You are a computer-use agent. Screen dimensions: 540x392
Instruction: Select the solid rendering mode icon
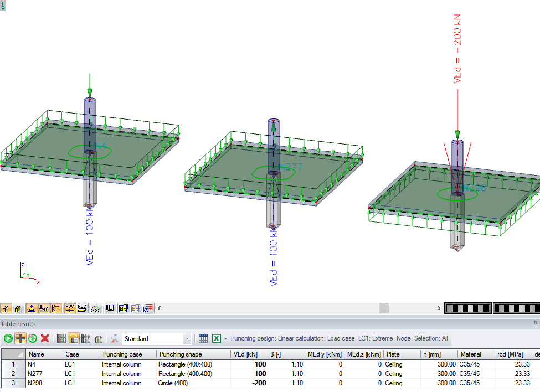click(18, 308)
